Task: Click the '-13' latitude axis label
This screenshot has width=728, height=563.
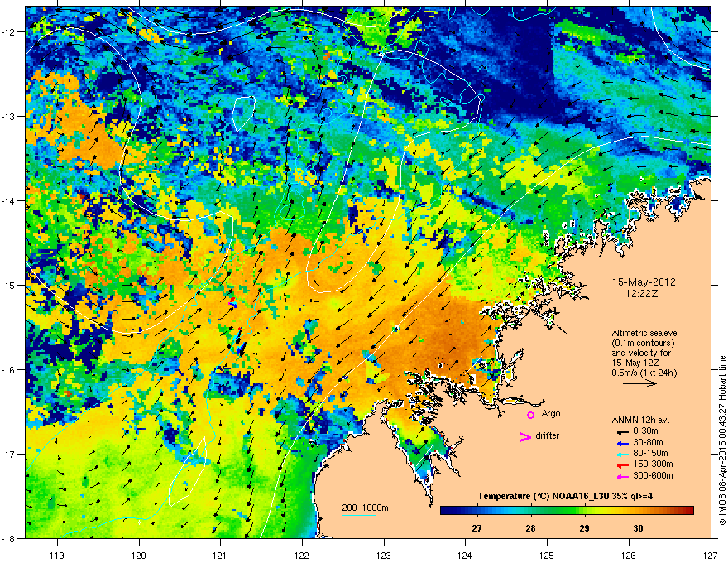Action: pyautogui.click(x=9, y=116)
